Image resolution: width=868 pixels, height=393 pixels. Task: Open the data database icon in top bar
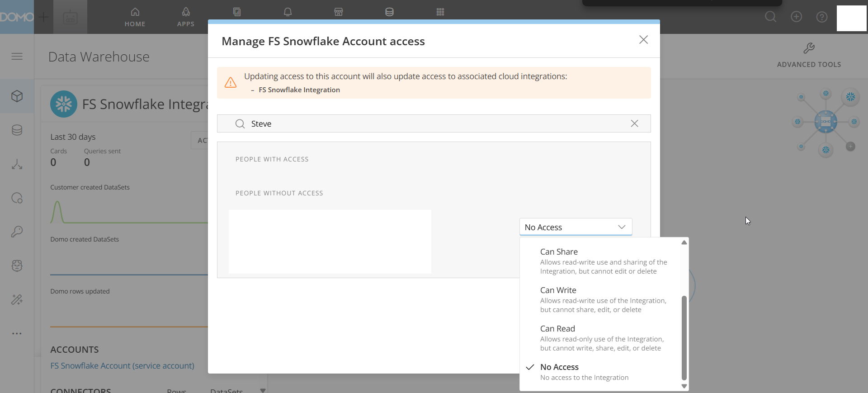pyautogui.click(x=389, y=12)
